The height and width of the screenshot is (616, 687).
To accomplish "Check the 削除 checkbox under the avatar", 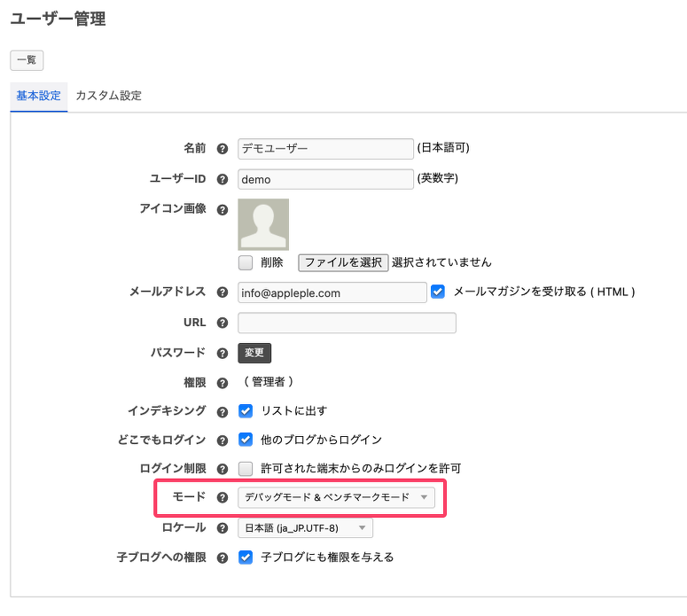I will click(x=246, y=262).
